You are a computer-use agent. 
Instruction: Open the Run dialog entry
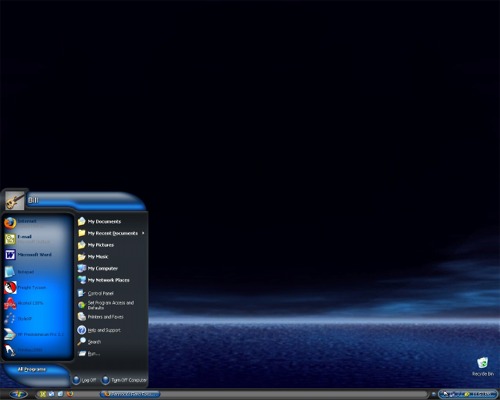click(x=111, y=353)
